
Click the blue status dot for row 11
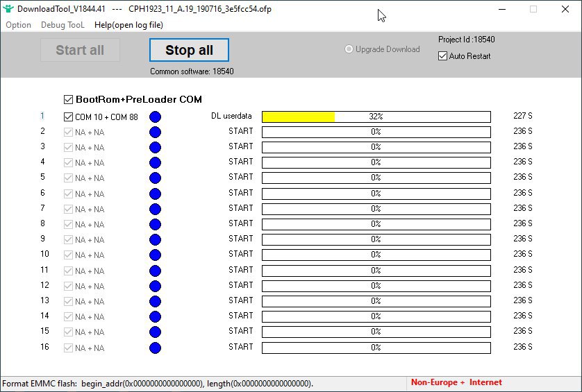pos(155,271)
